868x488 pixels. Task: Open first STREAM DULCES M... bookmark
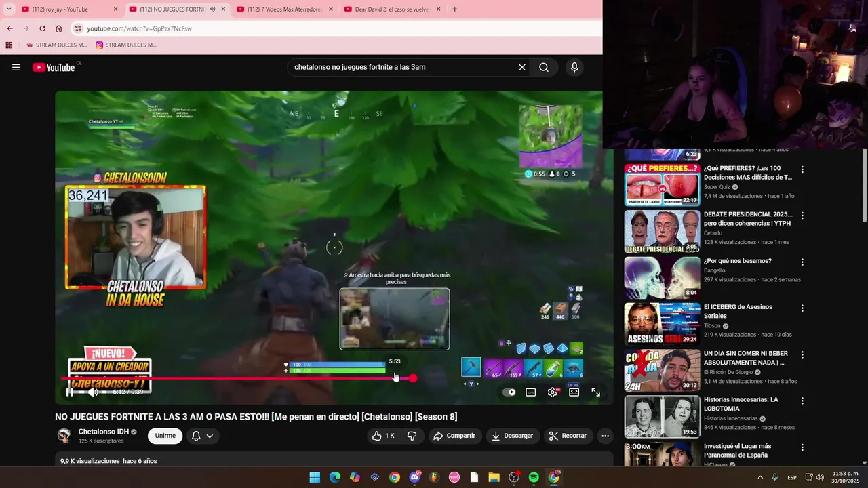(x=56, y=45)
